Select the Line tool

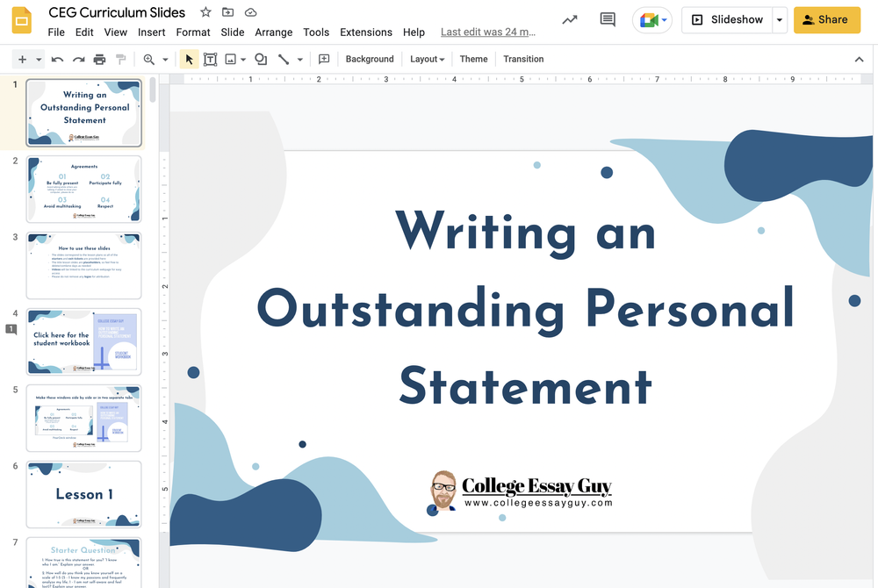coord(283,59)
